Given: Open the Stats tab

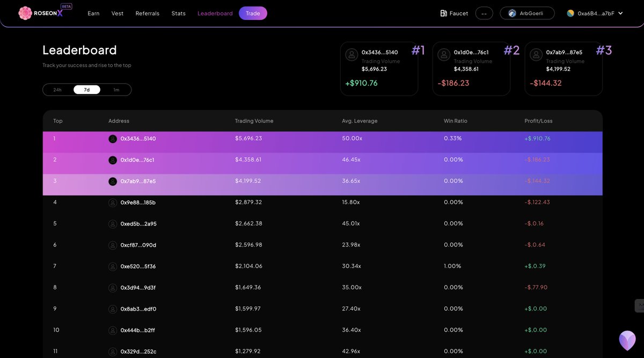Looking at the screenshot, I should point(178,13).
